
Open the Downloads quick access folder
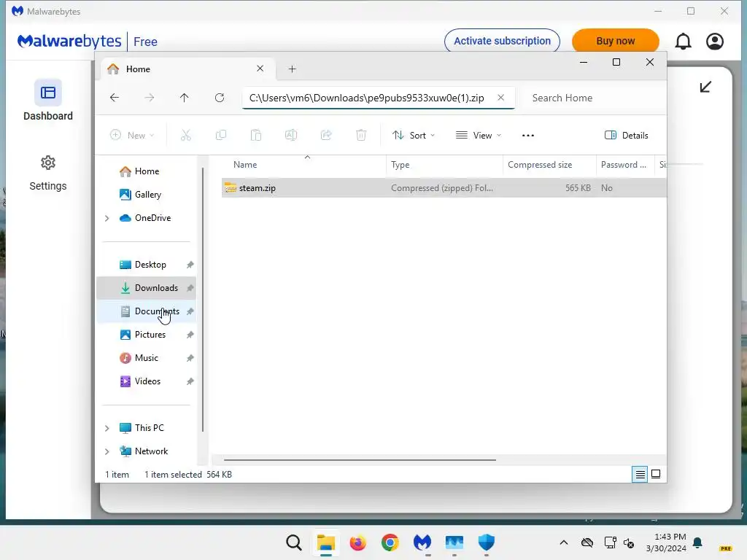(146, 288)
